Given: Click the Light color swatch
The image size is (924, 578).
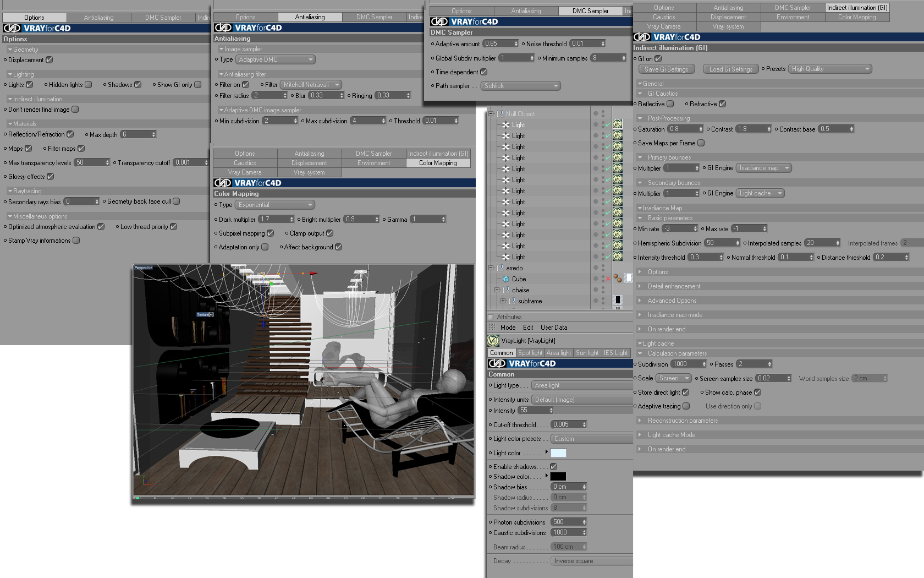Looking at the screenshot, I should pyautogui.click(x=558, y=453).
